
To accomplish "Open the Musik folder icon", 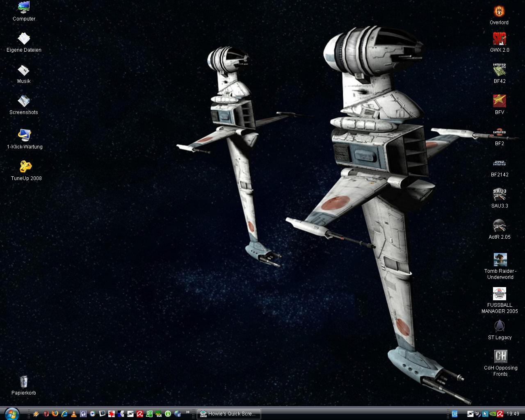I will pos(24,74).
